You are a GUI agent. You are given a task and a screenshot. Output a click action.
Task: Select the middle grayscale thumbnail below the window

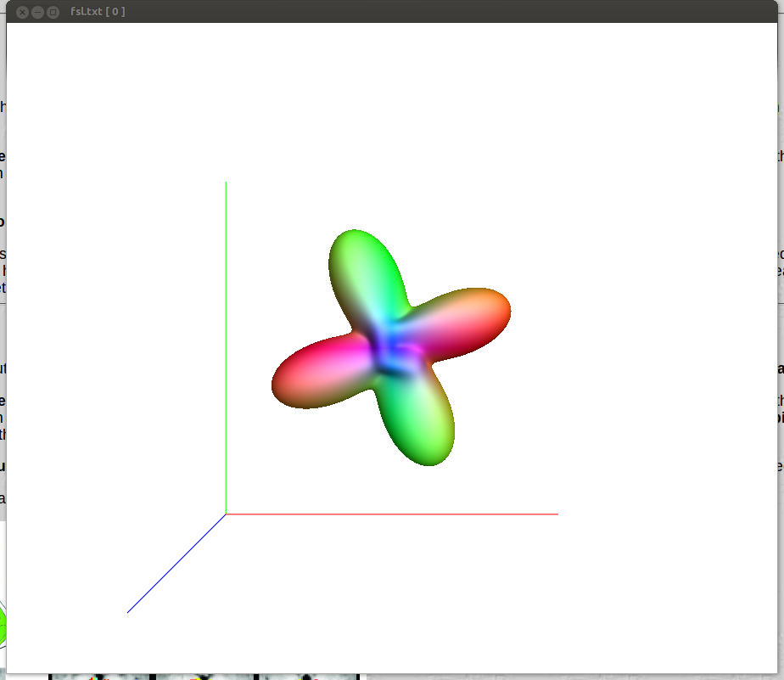click(x=204, y=677)
